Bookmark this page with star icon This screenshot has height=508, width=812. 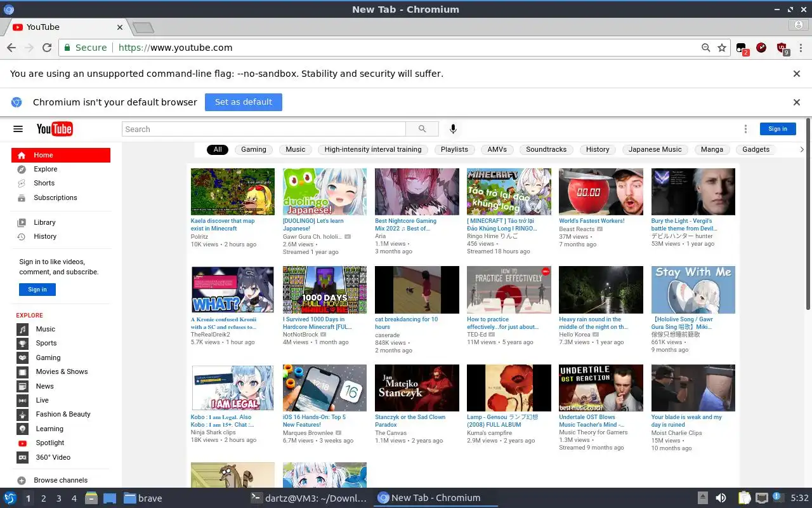pos(722,48)
